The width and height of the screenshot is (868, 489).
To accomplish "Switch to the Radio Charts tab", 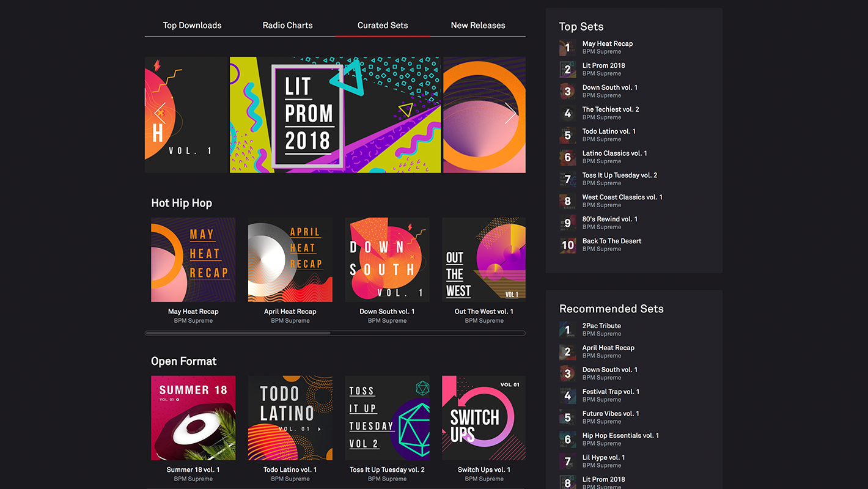I will coord(287,26).
